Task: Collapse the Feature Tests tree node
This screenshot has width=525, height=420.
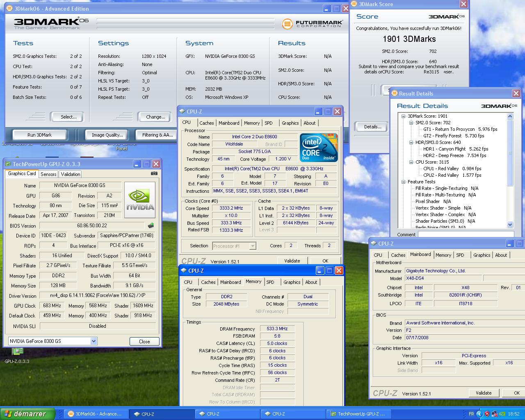Action: click(x=404, y=182)
